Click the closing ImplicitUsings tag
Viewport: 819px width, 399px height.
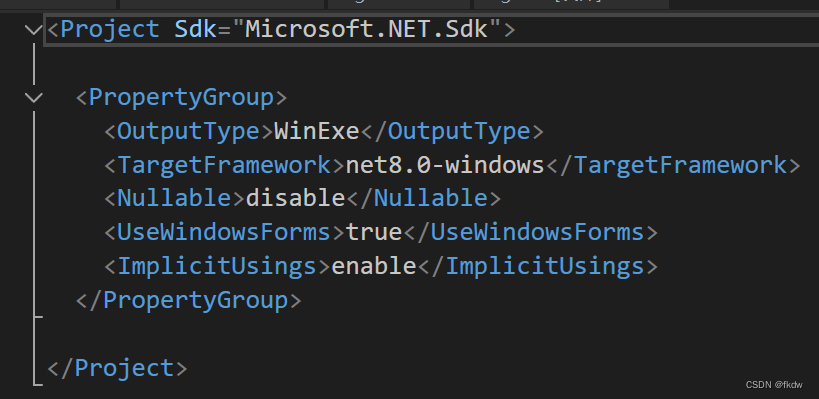[538, 266]
